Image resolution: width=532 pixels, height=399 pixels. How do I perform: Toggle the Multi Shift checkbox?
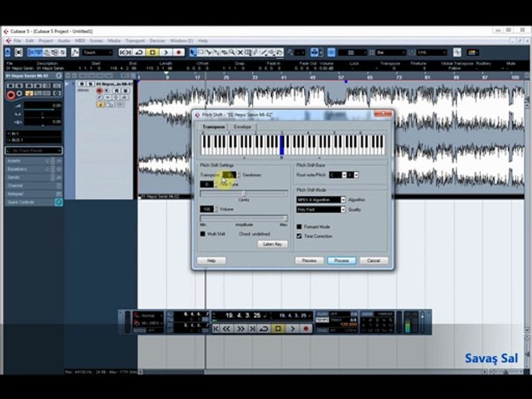click(x=203, y=234)
